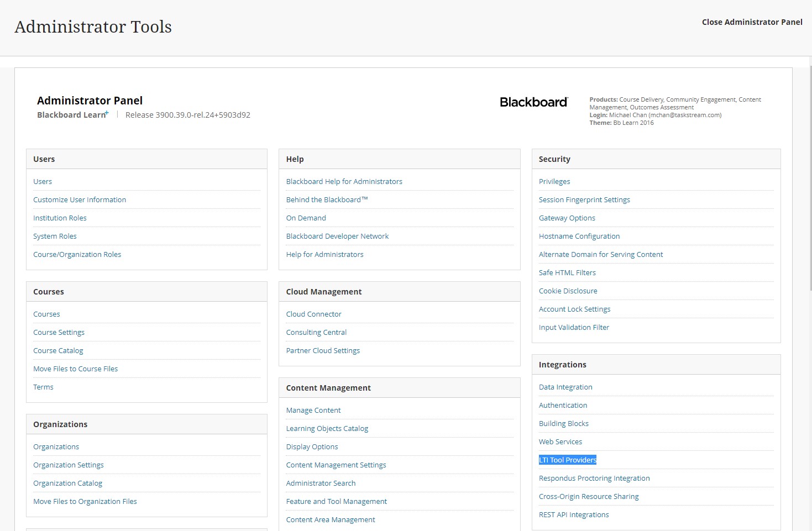Open Web Services
Screen dimensions: 812x531
(560, 441)
